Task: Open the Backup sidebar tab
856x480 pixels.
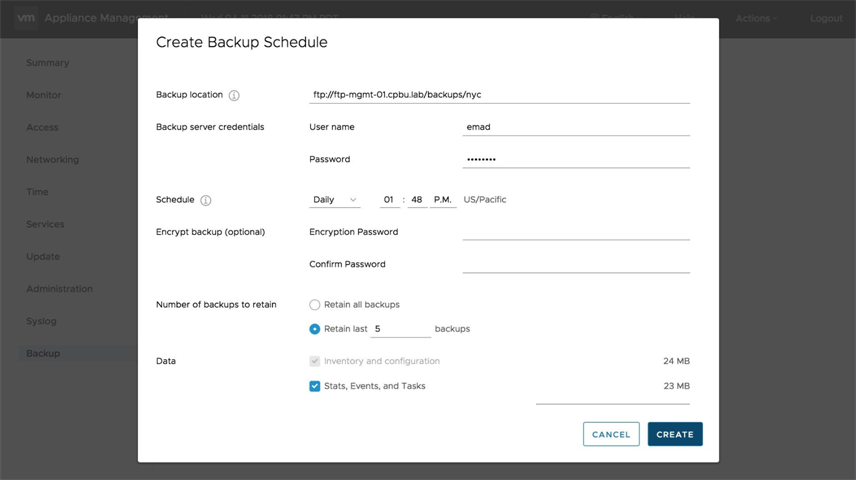Action: (43, 354)
